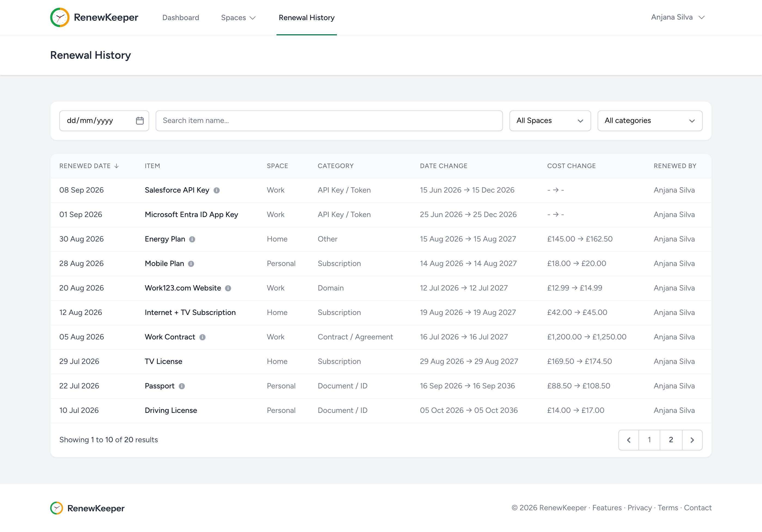Go to previous page arrow
762x532 pixels.
629,440
